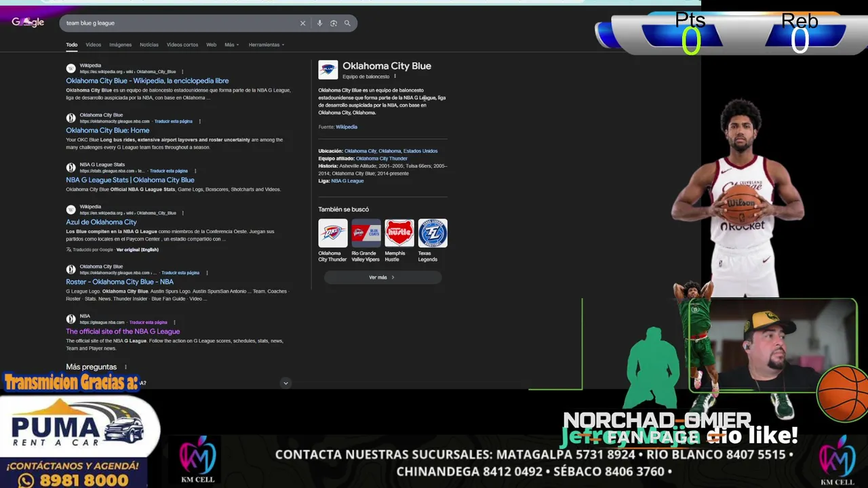Open 'Oklahoma City Blue: Home' result
Image resolution: width=868 pixels, height=488 pixels.
coord(107,130)
